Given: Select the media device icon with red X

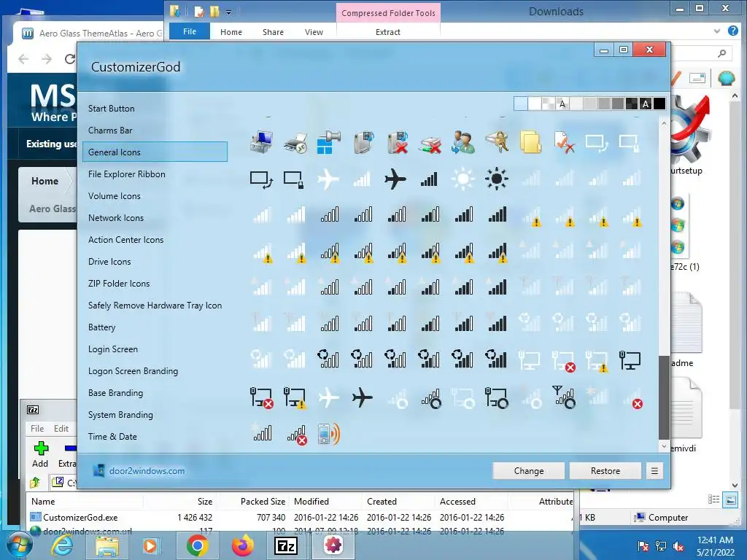Looking at the screenshot, I should tap(396, 142).
